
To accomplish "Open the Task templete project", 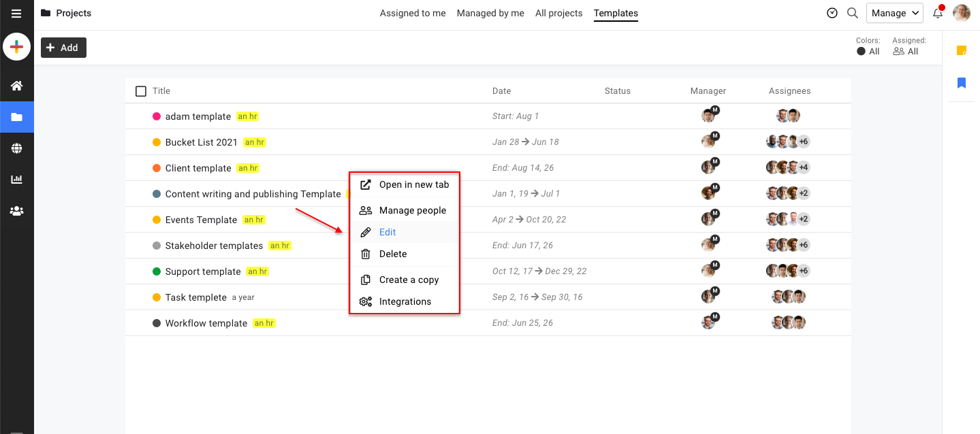I will (x=196, y=297).
